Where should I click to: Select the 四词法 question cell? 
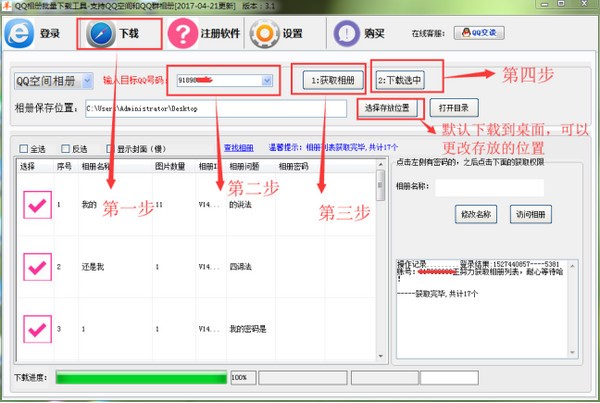pos(240,267)
